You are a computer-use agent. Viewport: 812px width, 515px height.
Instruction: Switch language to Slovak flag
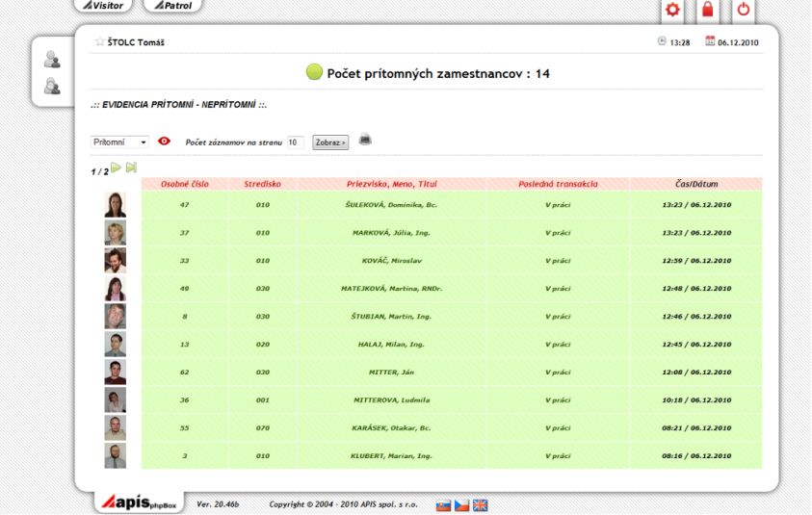[x=444, y=504]
